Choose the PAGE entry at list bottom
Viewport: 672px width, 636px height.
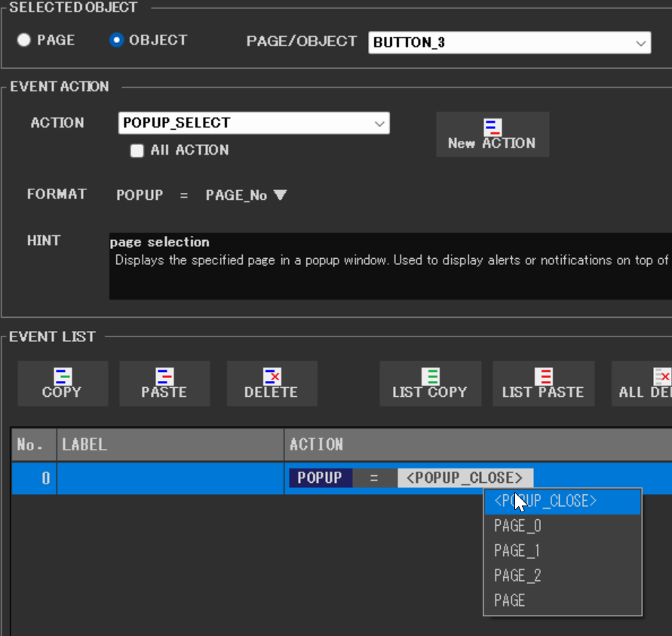563,601
